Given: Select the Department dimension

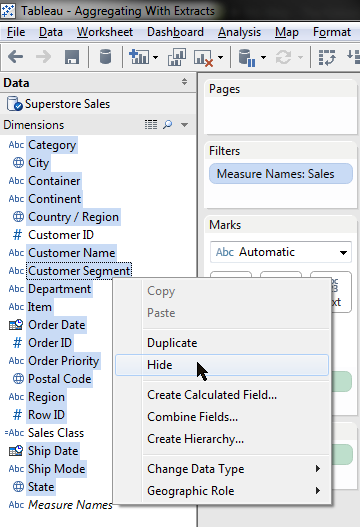Looking at the screenshot, I should pyautogui.click(x=59, y=289).
